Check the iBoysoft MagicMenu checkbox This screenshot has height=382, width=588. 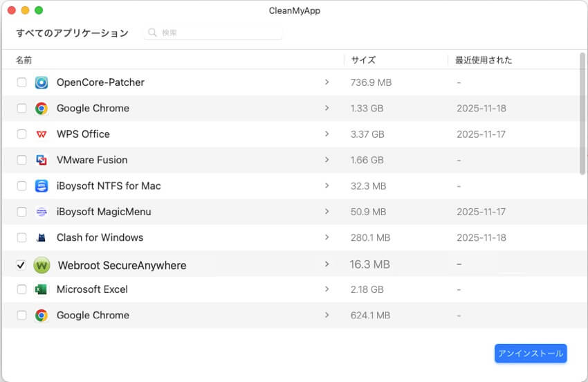point(21,212)
